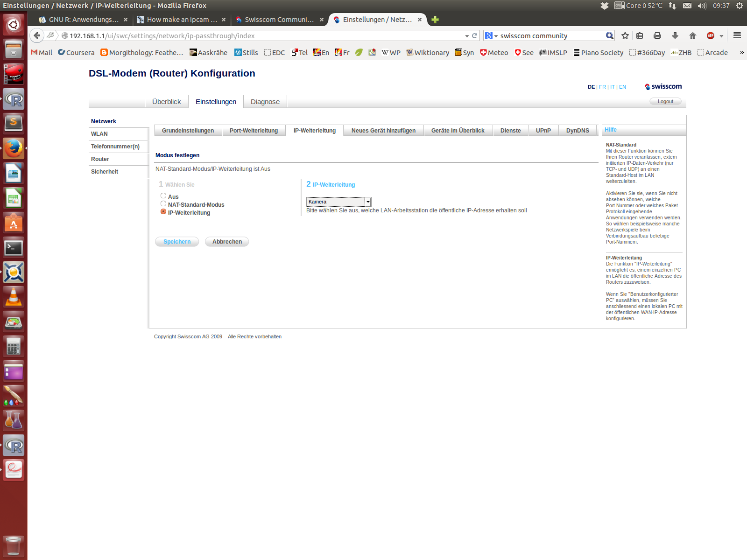Open the Piano Society bookmark

coord(599,53)
